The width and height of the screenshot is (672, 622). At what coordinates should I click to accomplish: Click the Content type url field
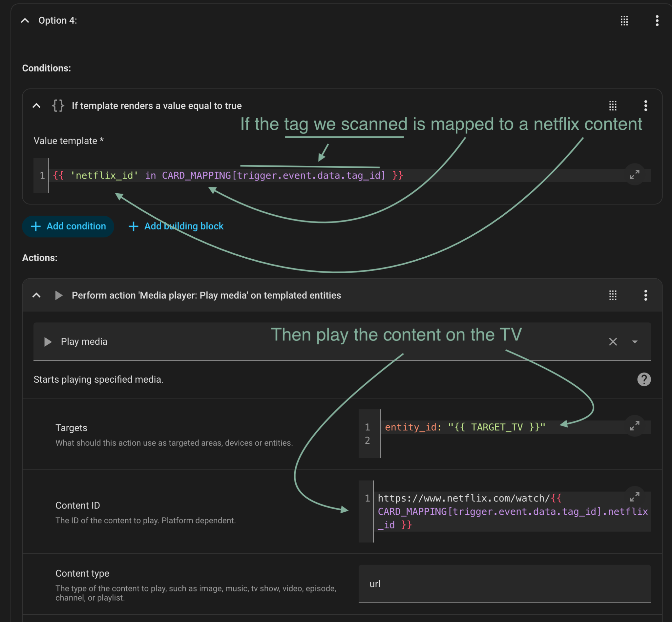[505, 584]
